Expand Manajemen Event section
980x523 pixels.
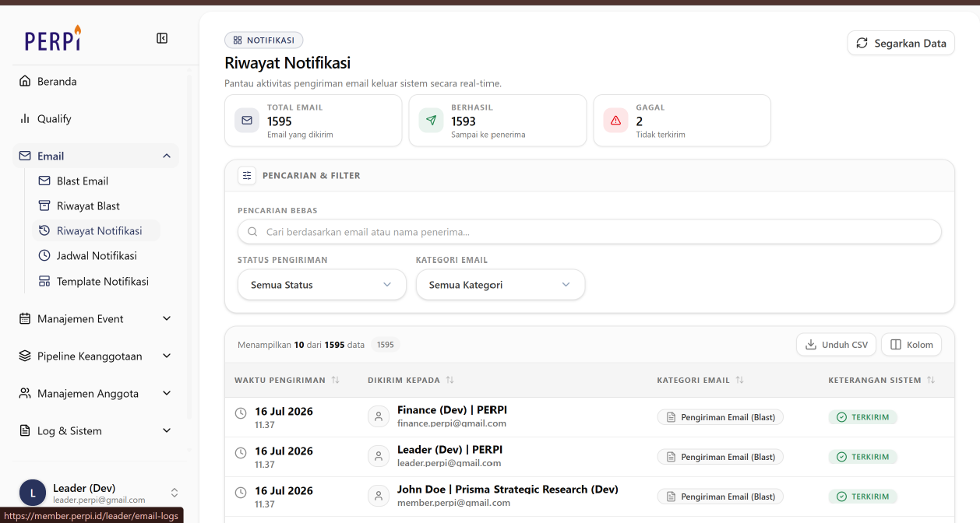click(x=96, y=318)
